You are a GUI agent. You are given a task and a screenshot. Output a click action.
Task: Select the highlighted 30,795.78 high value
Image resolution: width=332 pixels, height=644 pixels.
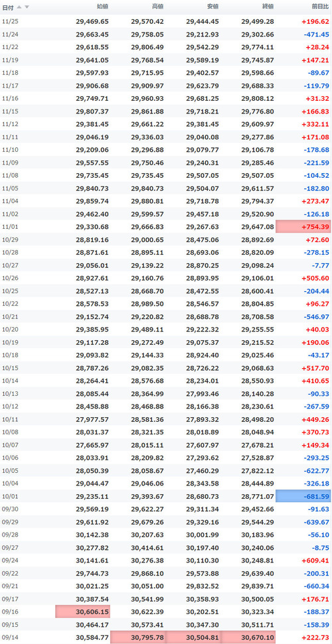138,637
